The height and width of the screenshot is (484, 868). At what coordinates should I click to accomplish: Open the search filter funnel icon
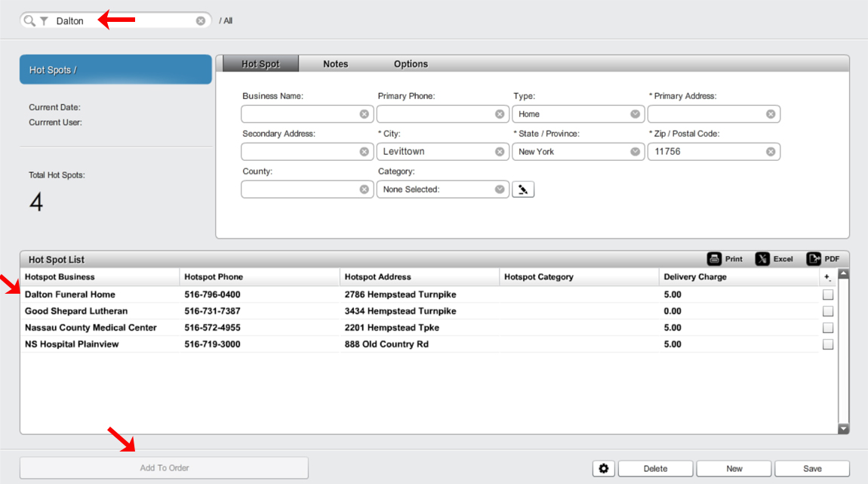45,21
